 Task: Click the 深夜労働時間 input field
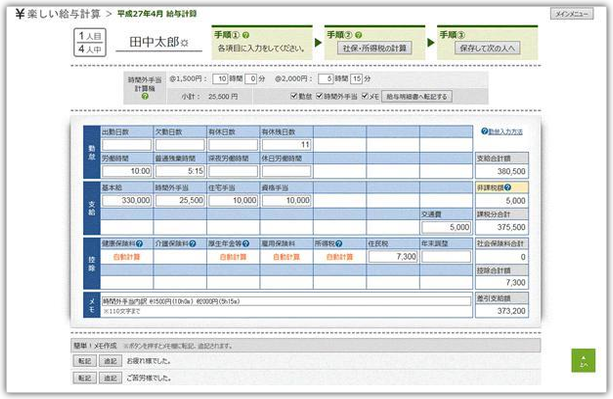click(233, 171)
